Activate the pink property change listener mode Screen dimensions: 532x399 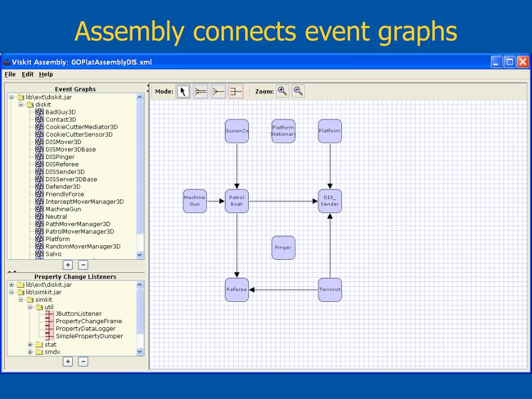[x=236, y=91]
